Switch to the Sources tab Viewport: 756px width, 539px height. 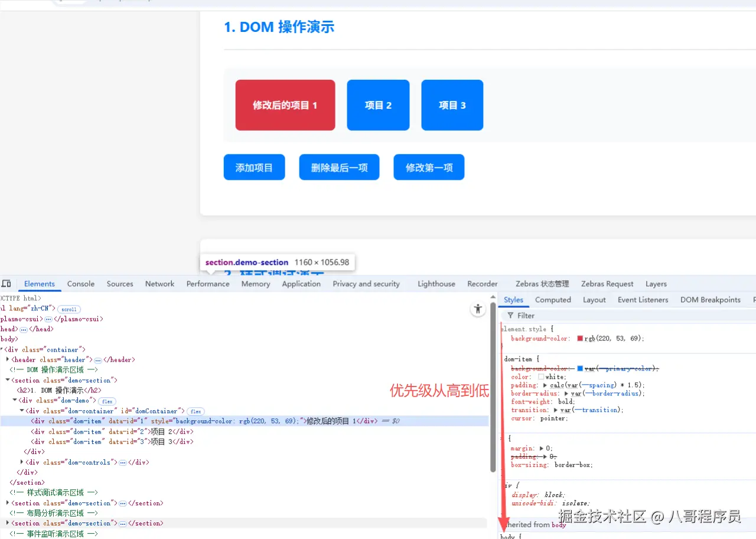pos(120,284)
